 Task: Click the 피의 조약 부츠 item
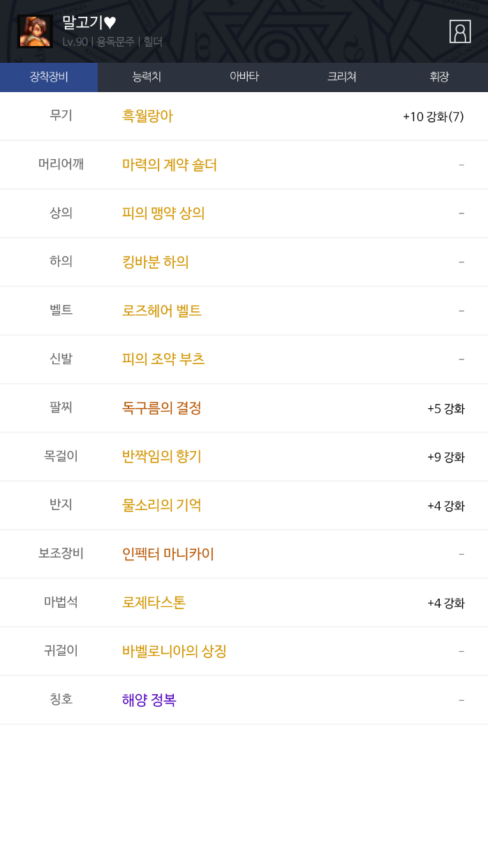(x=163, y=359)
